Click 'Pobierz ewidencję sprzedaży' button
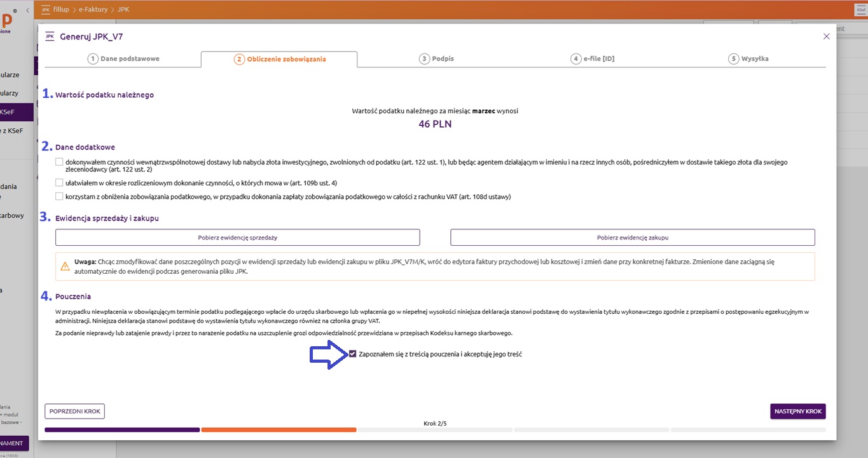Screen dimensions: 868x458 pyautogui.click(x=237, y=238)
